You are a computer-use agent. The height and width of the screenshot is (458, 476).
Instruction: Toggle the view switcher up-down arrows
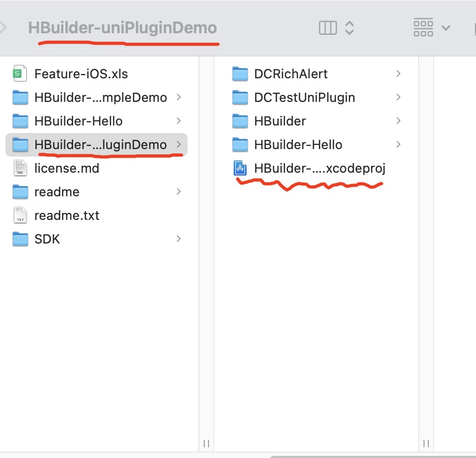click(349, 28)
